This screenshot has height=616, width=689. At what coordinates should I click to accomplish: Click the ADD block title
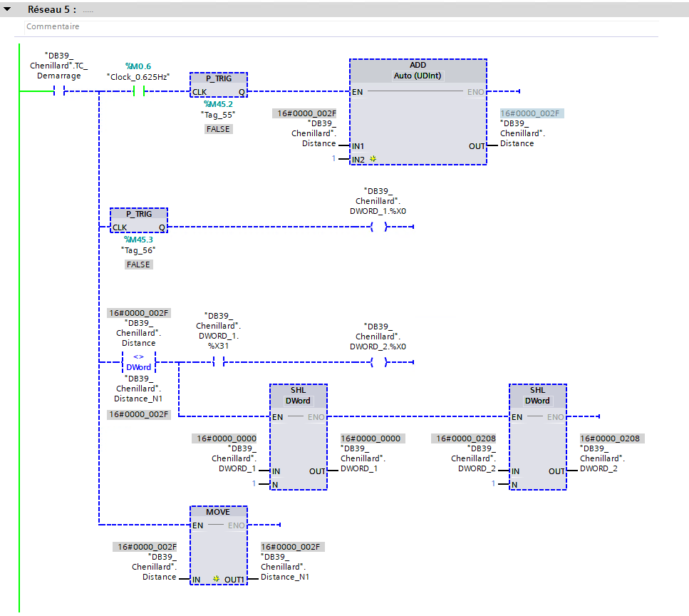pyautogui.click(x=418, y=65)
